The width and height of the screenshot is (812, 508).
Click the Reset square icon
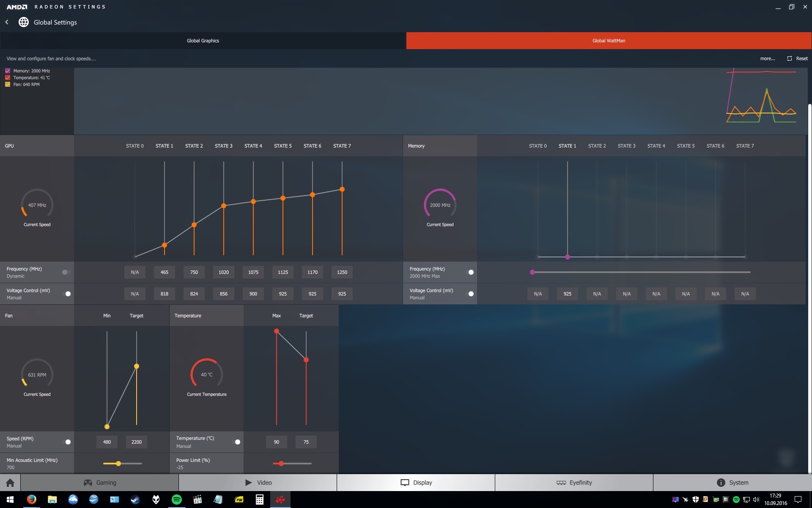tap(789, 58)
